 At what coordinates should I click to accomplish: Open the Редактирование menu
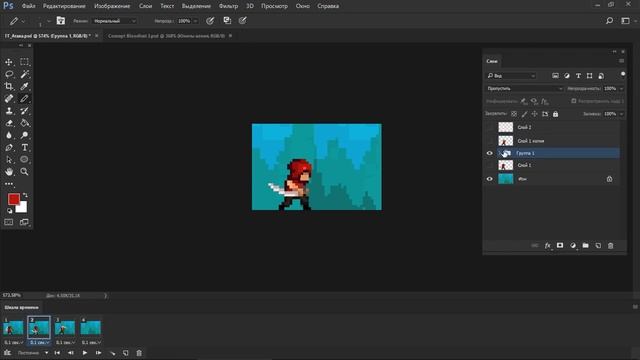64,6
